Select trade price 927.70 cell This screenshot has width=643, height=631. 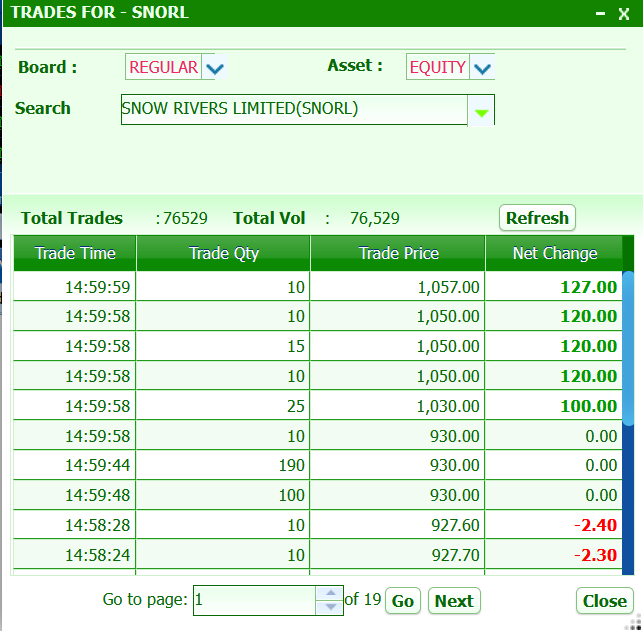point(397,555)
